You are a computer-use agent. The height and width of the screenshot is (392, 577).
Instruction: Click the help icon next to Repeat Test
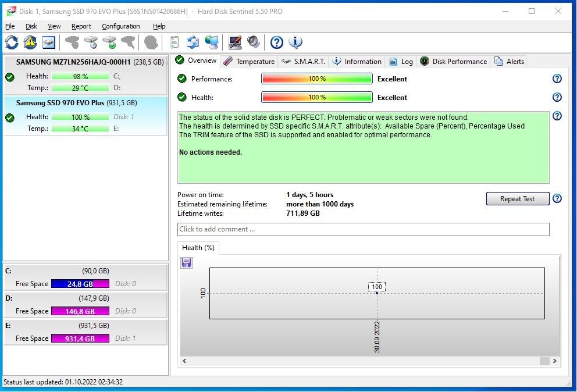pos(557,198)
